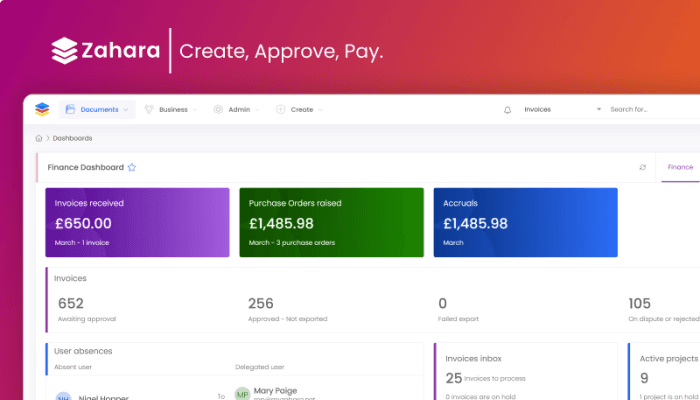Click the Business trophy icon
This screenshot has height=400, width=700.
click(x=149, y=109)
